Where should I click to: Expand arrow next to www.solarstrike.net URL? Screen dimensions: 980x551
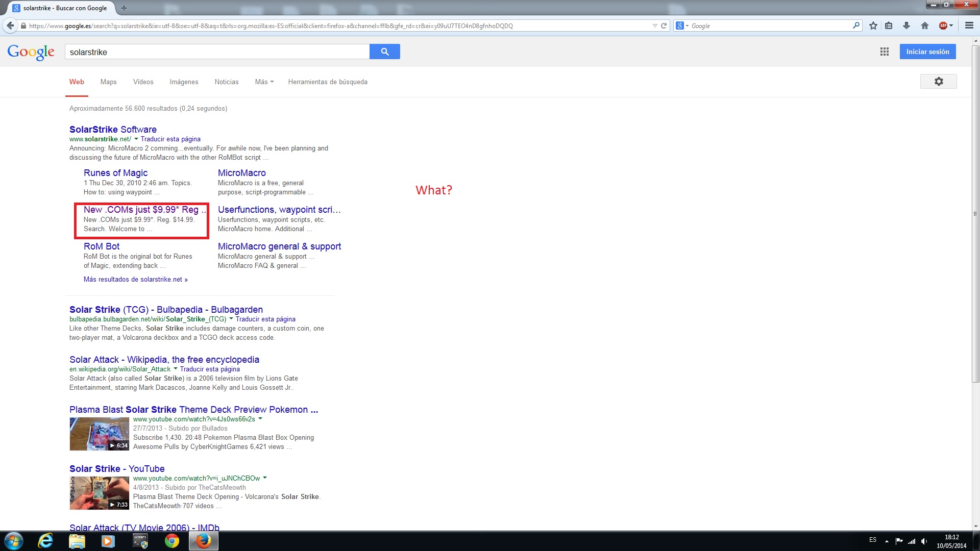[x=136, y=139]
